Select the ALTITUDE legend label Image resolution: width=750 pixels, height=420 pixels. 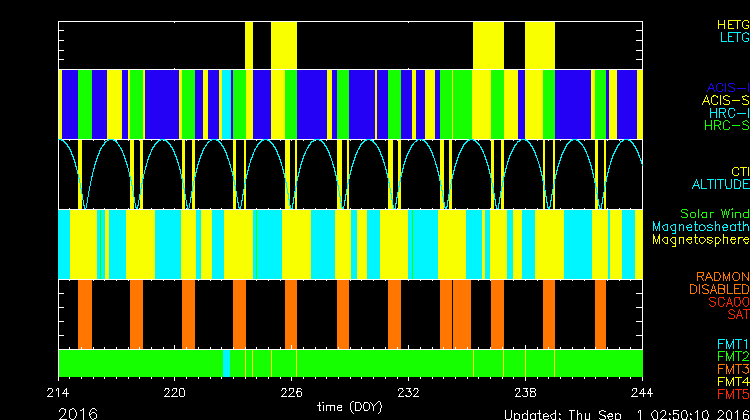click(x=720, y=185)
